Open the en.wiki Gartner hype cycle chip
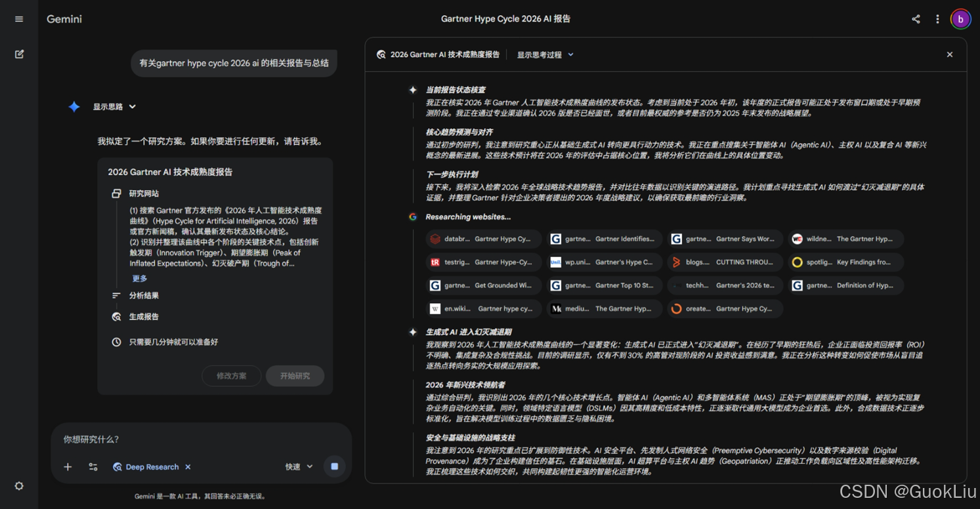980x509 pixels. tap(484, 309)
